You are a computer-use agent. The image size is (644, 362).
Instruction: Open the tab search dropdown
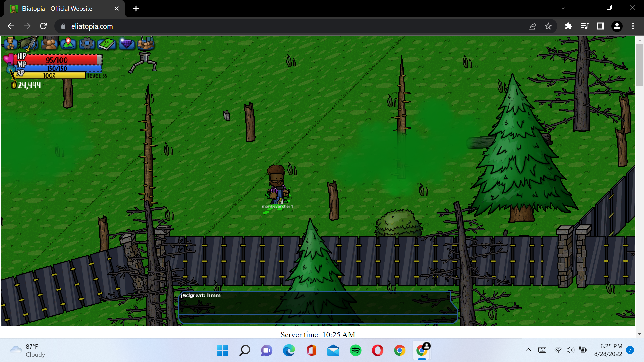coord(563,7)
